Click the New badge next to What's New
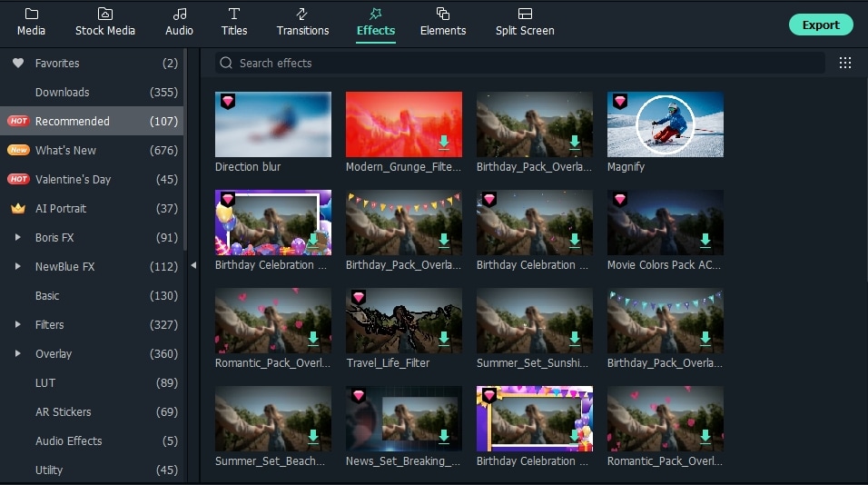Viewport: 868px width, 485px height. [x=18, y=150]
